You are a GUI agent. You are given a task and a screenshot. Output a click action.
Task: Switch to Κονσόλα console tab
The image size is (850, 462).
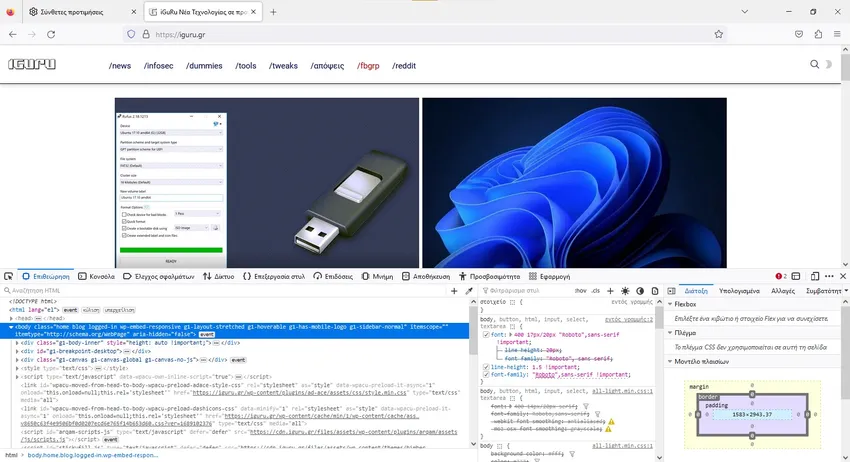(96, 277)
